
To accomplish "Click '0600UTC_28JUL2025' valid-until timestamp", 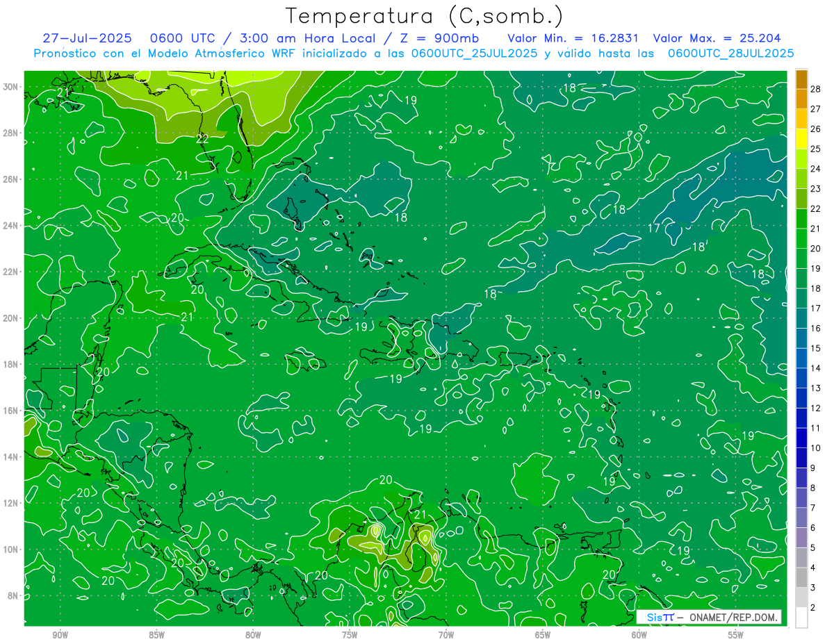I will (730, 53).
